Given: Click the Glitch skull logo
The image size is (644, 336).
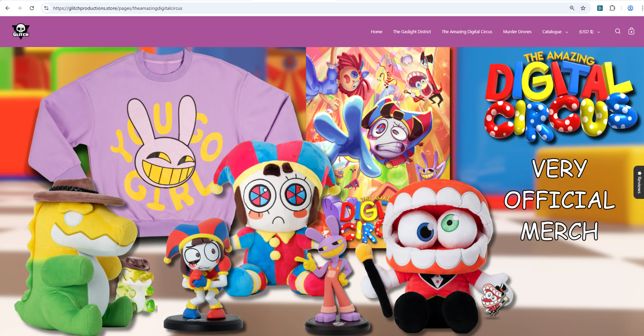Looking at the screenshot, I should [21, 31].
